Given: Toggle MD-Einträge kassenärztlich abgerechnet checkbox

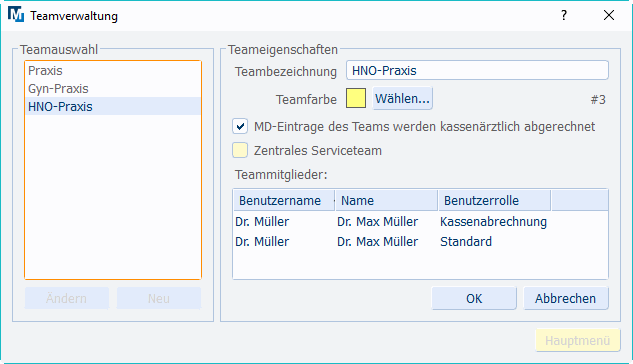Looking at the screenshot, I should [240, 126].
